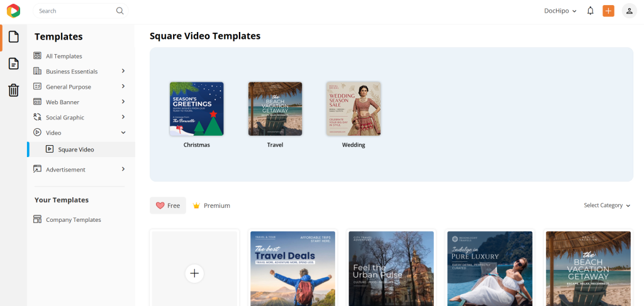The width and height of the screenshot is (644, 306).
Task: Click the Video play icon
Action: pos(37,133)
